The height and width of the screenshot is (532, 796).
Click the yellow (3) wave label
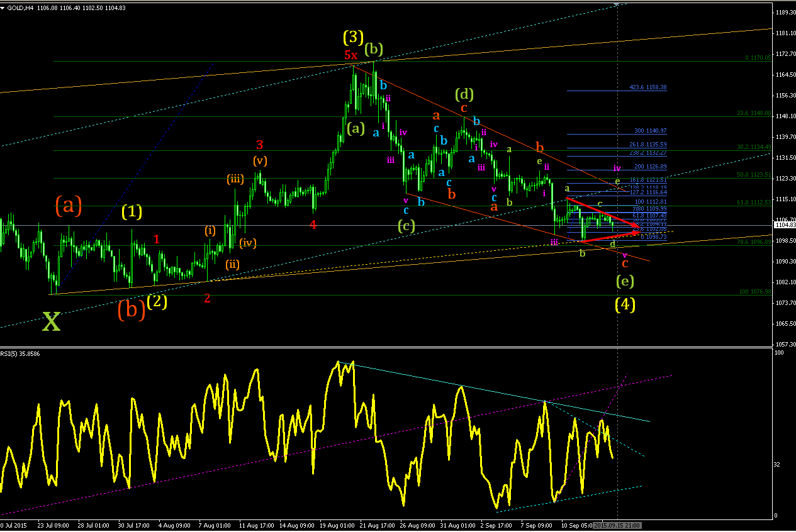pos(353,37)
